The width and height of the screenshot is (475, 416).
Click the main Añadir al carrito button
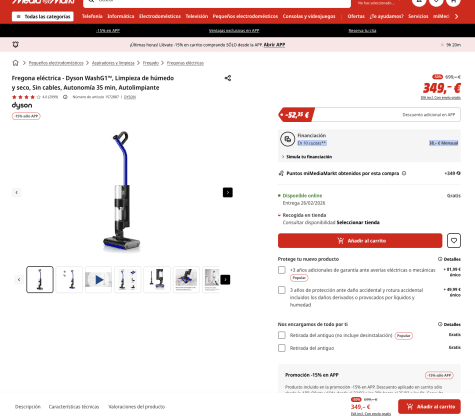(360, 241)
